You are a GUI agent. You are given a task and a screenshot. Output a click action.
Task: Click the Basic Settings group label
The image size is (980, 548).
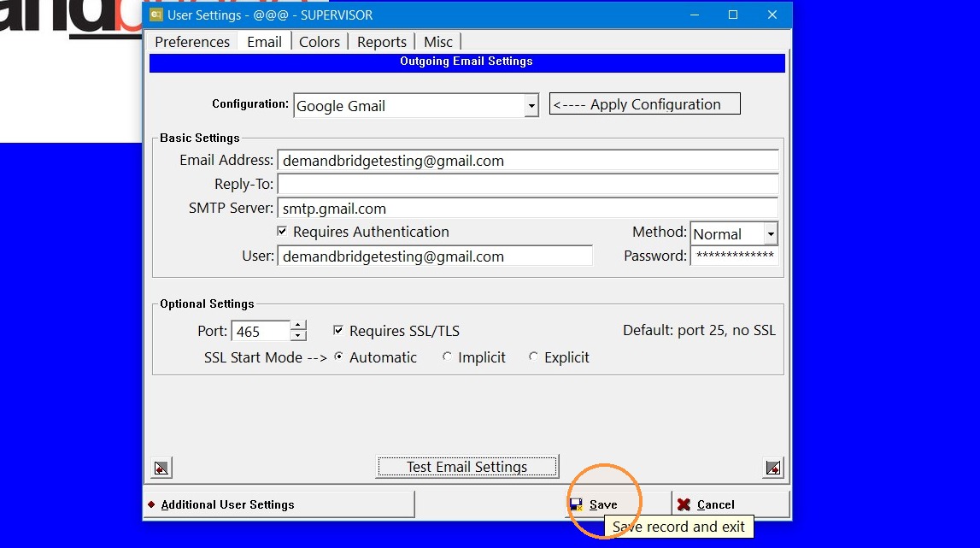pyautogui.click(x=200, y=138)
